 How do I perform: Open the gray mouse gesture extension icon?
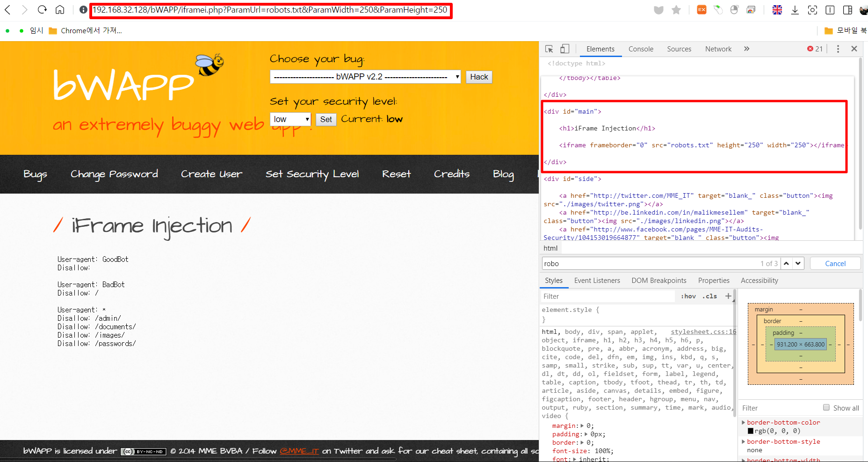pos(734,10)
